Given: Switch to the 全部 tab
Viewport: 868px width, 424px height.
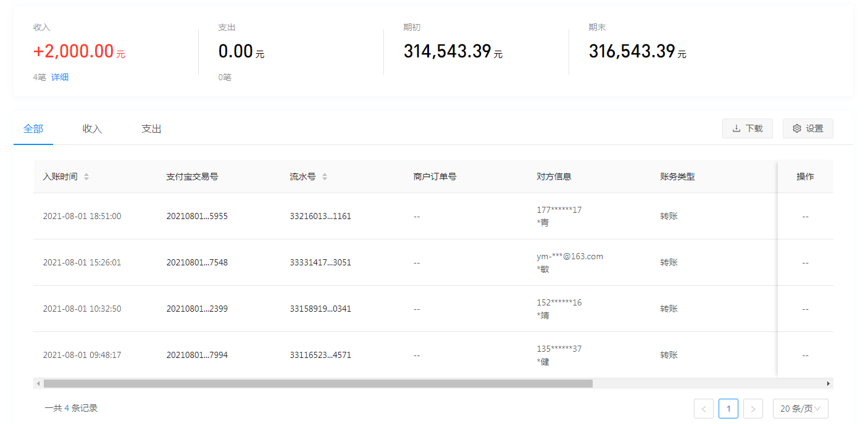Looking at the screenshot, I should [33, 129].
